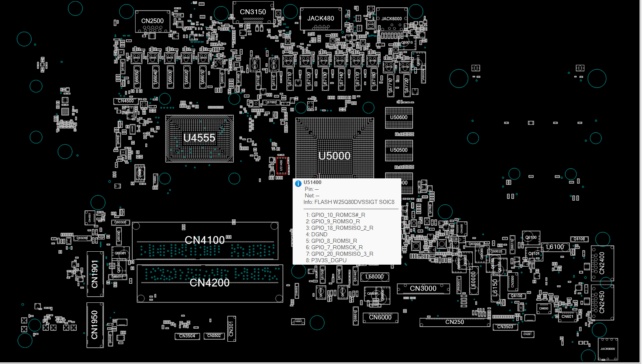Click the Q6101 transistor
The image size is (642, 364).
tap(534, 254)
